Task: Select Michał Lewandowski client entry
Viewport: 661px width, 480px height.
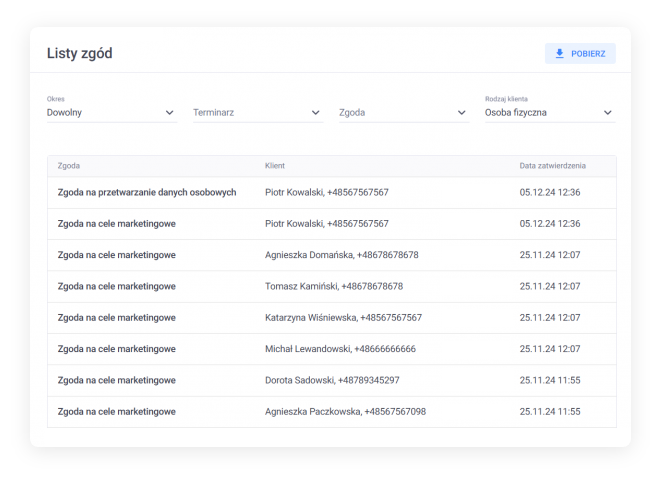Action: 340,349
